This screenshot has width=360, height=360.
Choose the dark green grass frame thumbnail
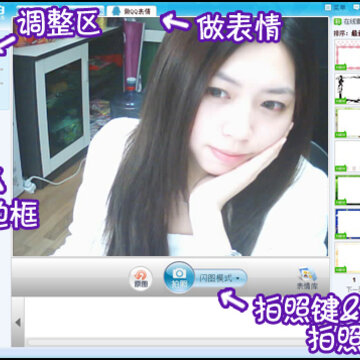point(347,190)
